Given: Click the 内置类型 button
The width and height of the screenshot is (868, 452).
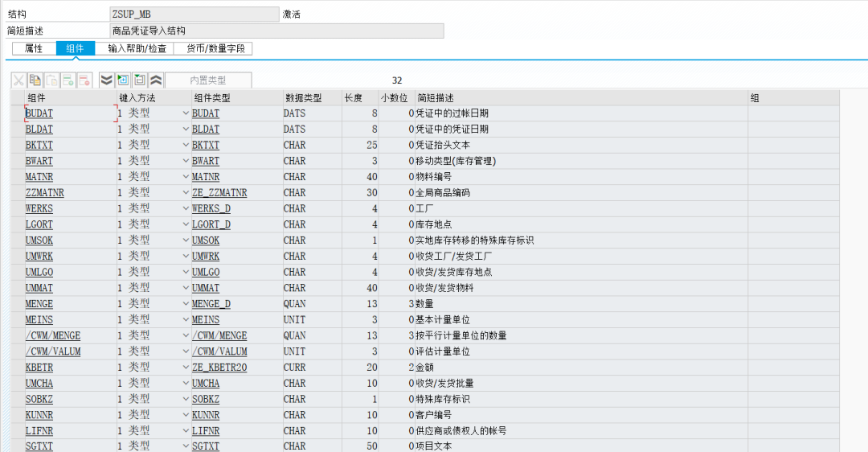Looking at the screenshot, I should click(x=208, y=80).
